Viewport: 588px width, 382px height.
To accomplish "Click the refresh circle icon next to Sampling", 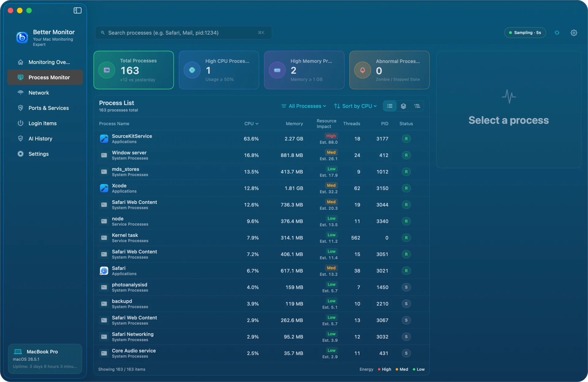I will (x=557, y=33).
